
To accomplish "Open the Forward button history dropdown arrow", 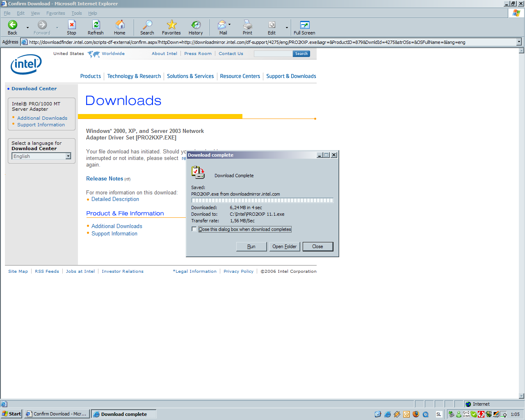I will tap(57, 27).
